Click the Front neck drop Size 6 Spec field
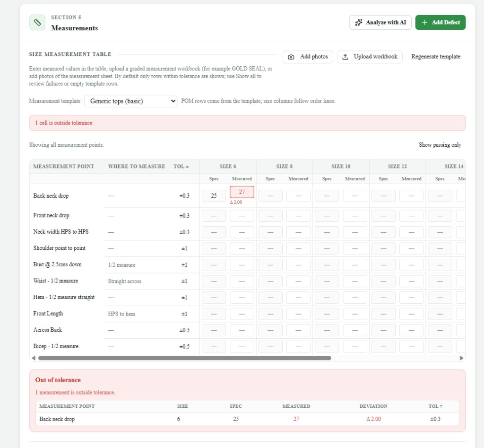The image size is (484, 448). click(x=214, y=216)
